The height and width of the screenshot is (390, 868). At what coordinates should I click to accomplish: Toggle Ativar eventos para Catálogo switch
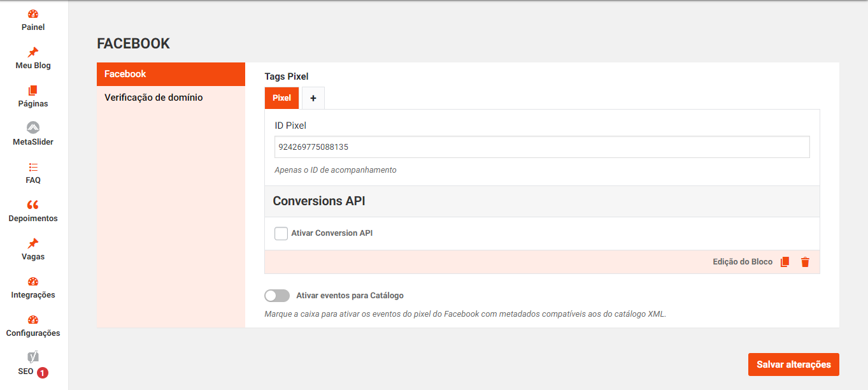(x=277, y=296)
